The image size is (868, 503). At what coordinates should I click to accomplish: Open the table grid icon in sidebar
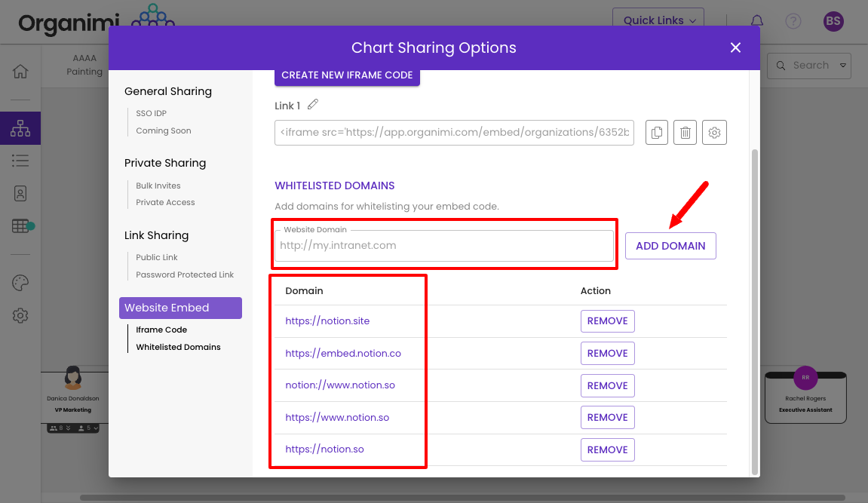coord(20,225)
